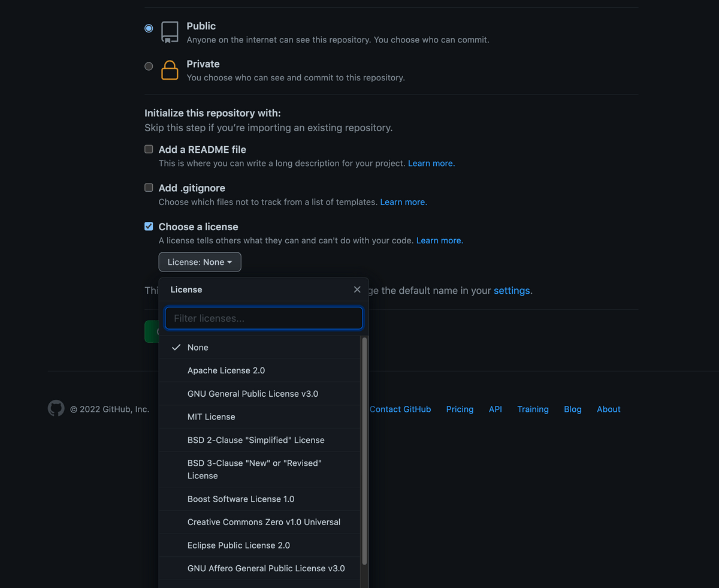Select Apache License 2.0 option
The width and height of the screenshot is (719, 588).
226,370
